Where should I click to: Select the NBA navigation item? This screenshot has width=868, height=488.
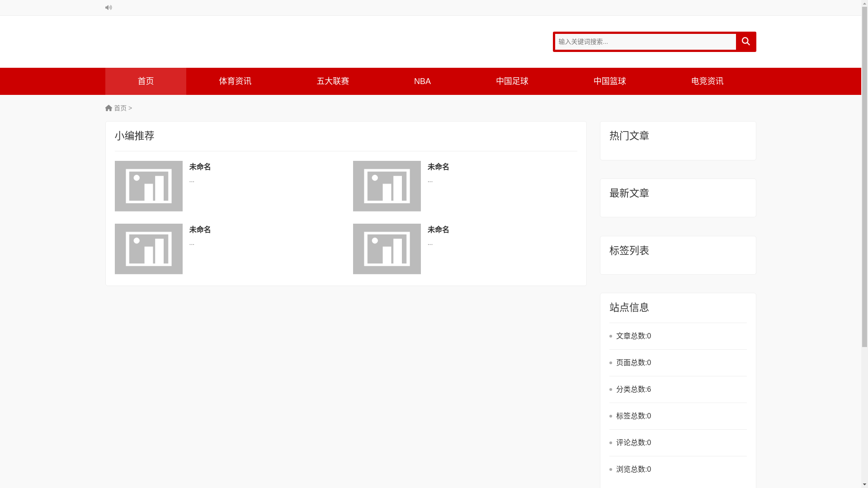click(422, 81)
